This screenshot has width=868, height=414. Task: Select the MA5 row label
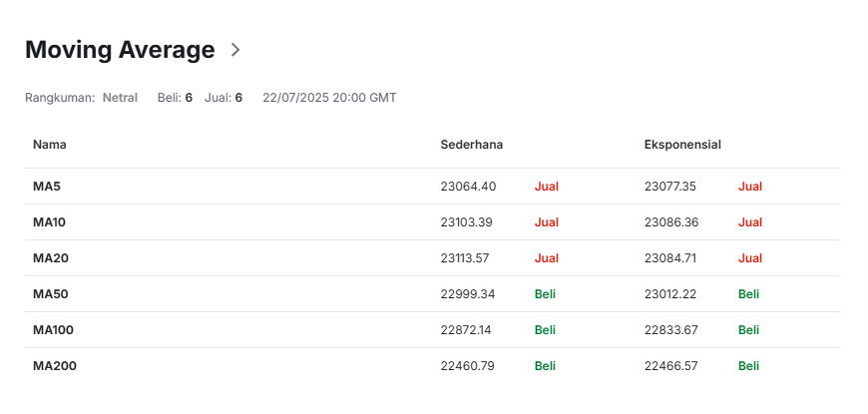(x=47, y=187)
